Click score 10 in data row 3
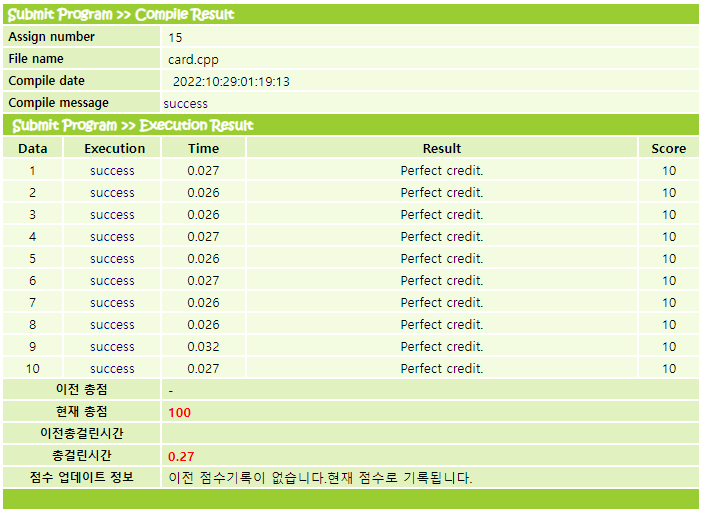703x512 pixels. click(669, 215)
